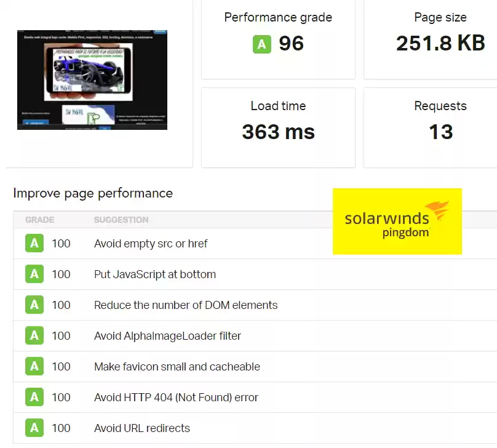Viewport: 497px width, 448px height.
Task: Click the SolarWinds Pingdom logo
Action: coord(397,222)
